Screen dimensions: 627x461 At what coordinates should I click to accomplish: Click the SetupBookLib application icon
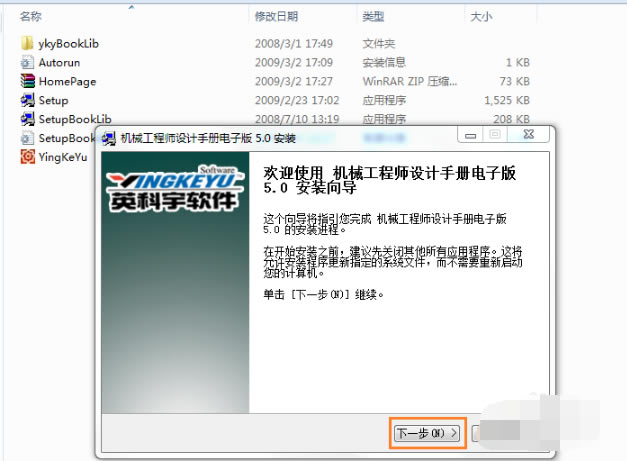pos(28,119)
